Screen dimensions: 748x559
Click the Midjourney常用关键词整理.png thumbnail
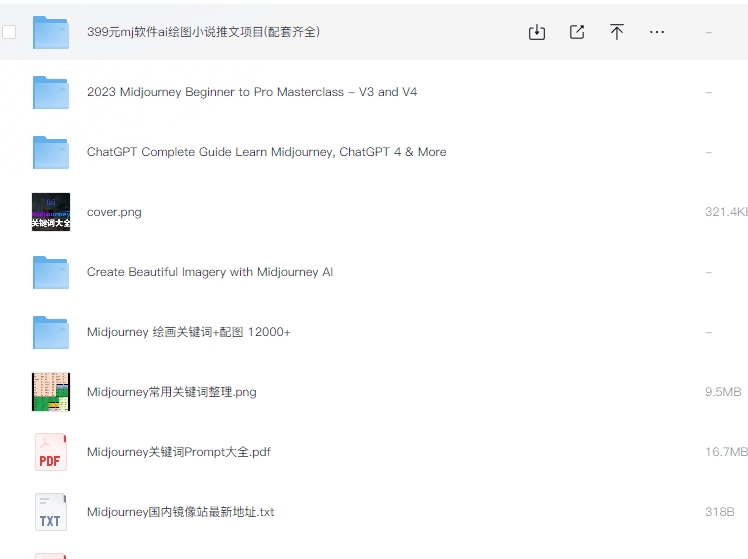point(51,392)
